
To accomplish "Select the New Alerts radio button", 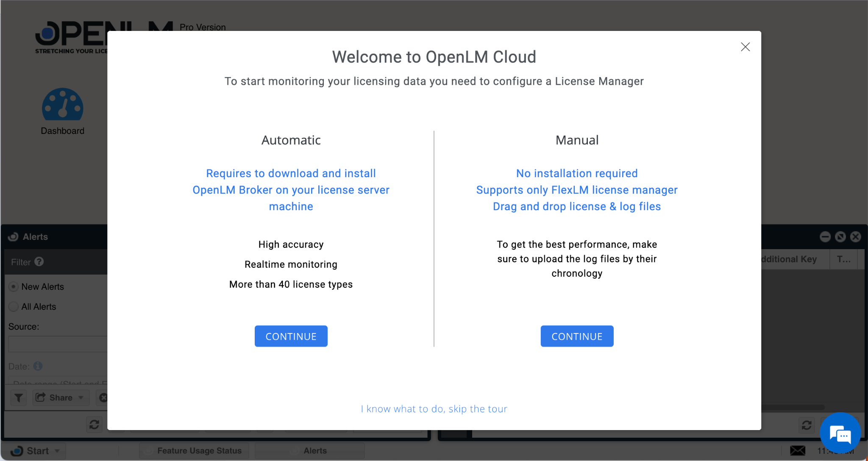I will coord(13,286).
